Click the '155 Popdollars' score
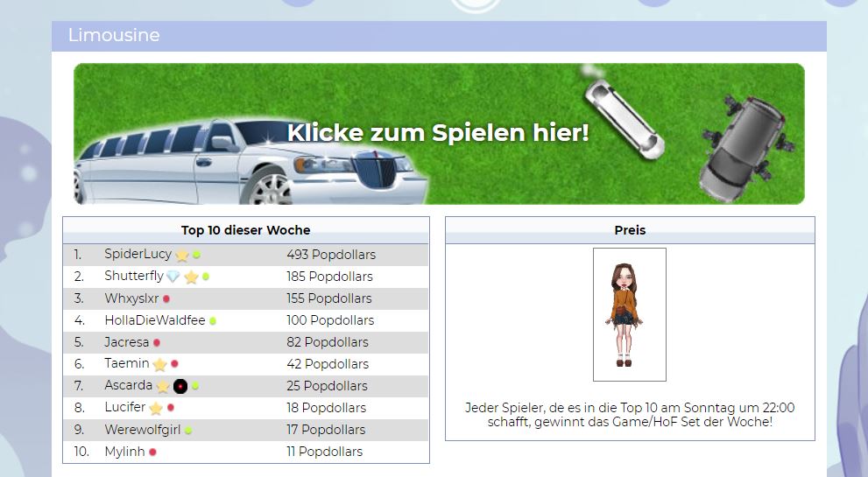 [328, 298]
